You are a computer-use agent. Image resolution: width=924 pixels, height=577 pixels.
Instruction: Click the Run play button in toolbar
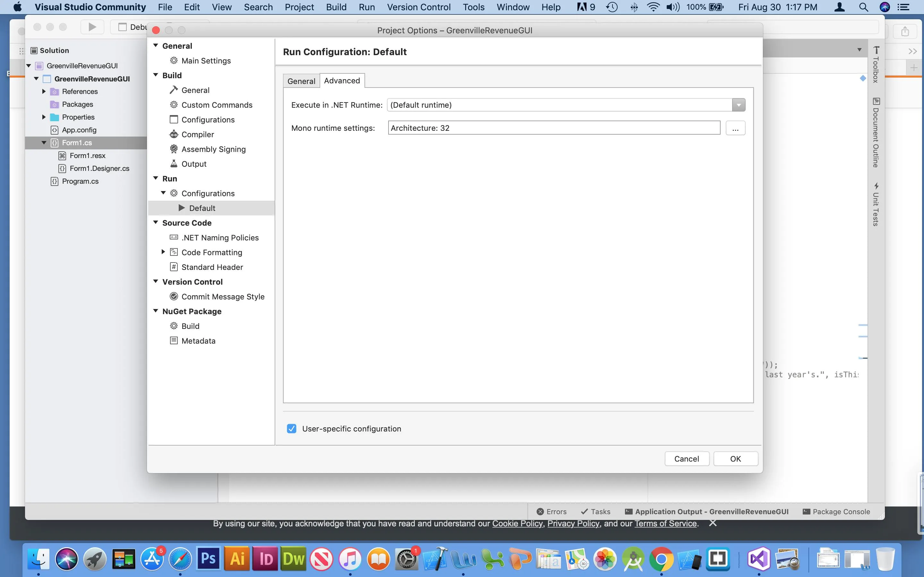92,27
